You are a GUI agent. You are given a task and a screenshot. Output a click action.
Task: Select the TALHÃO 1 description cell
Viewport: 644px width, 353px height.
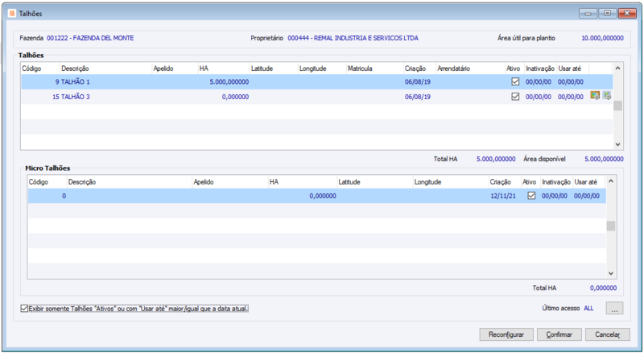point(75,82)
